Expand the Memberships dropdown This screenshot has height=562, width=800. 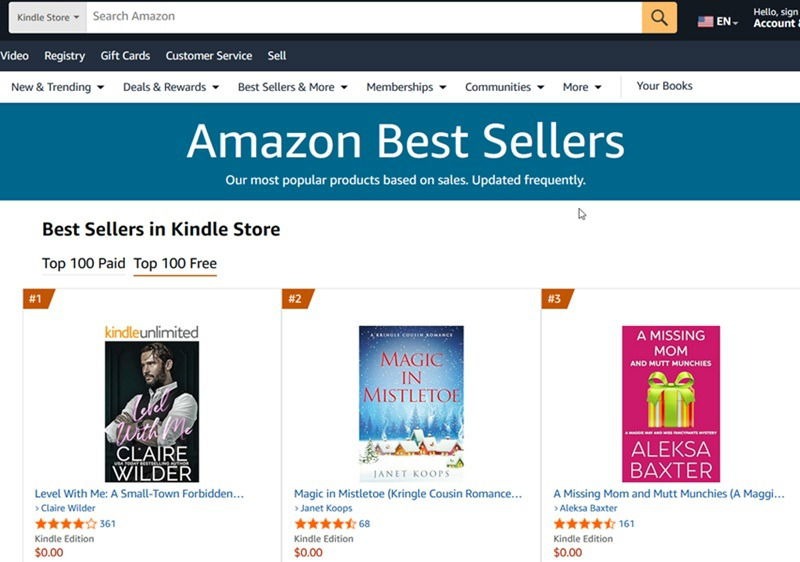(406, 87)
